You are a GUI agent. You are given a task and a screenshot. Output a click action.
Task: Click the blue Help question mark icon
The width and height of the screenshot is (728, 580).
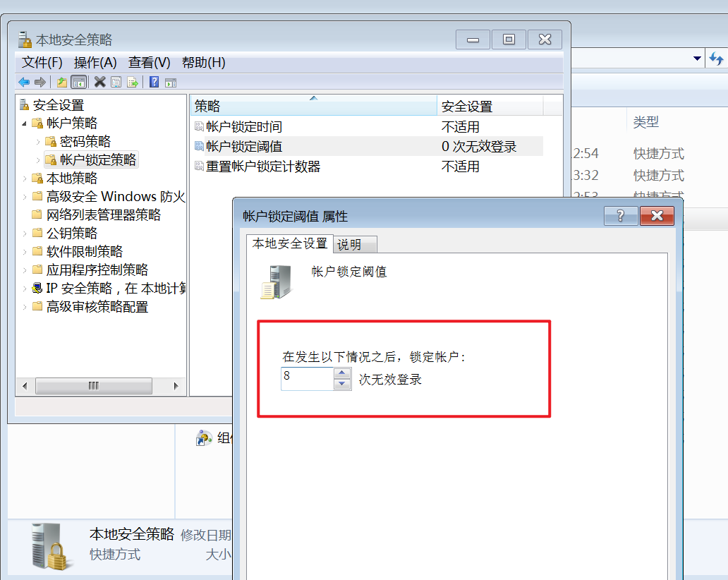tap(154, 82)
